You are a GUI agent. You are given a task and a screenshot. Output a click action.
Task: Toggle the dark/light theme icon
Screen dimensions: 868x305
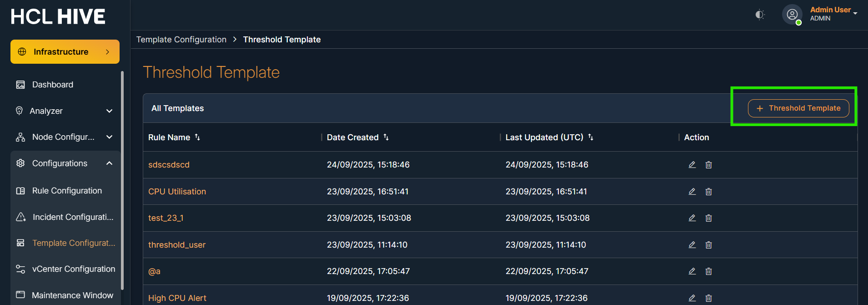(x=760, y=15)
